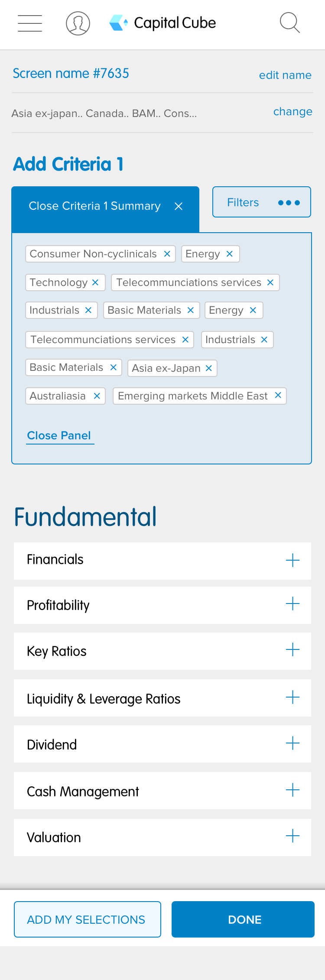Remove Emerging markets Middle East tag

[278, 395]
